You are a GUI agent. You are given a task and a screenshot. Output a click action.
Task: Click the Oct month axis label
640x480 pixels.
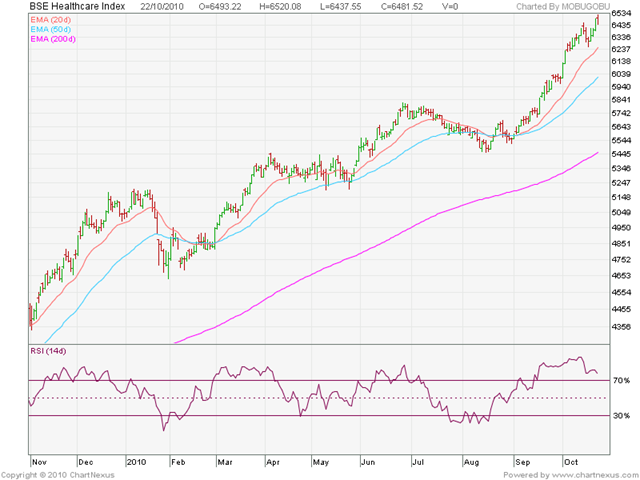click(x=571, y=462)
